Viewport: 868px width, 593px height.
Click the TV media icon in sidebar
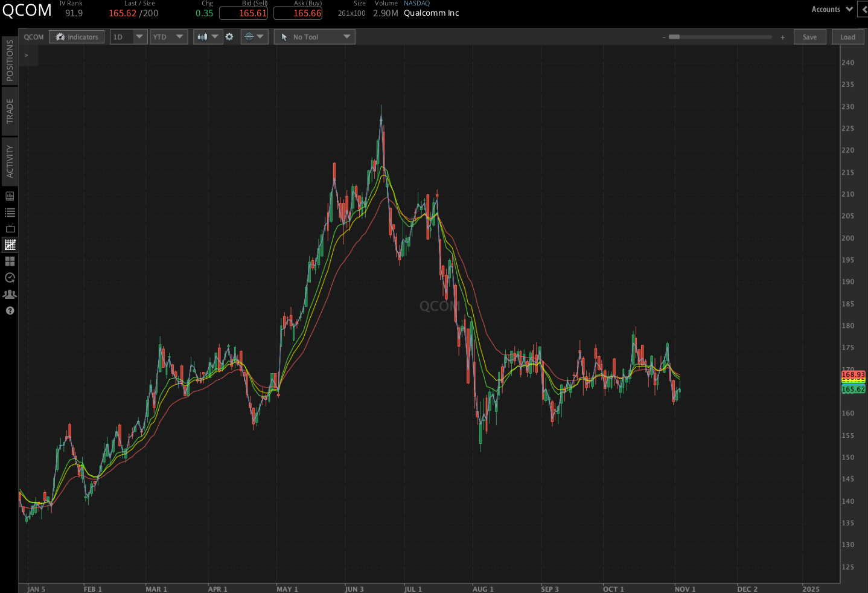pos(10,229)
